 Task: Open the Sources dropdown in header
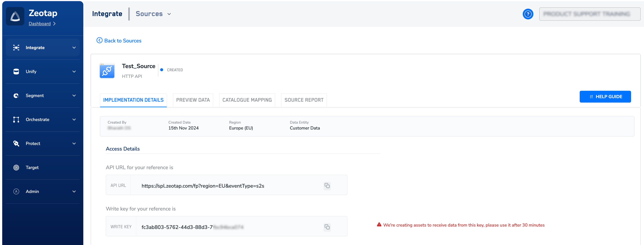click(x=153, y=14)
